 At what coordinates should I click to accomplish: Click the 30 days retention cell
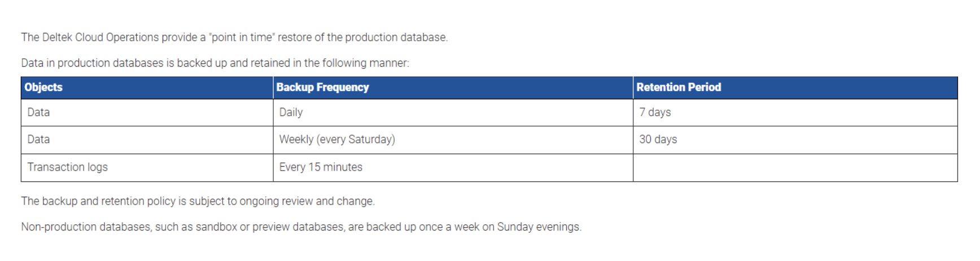tap(658, 140)
